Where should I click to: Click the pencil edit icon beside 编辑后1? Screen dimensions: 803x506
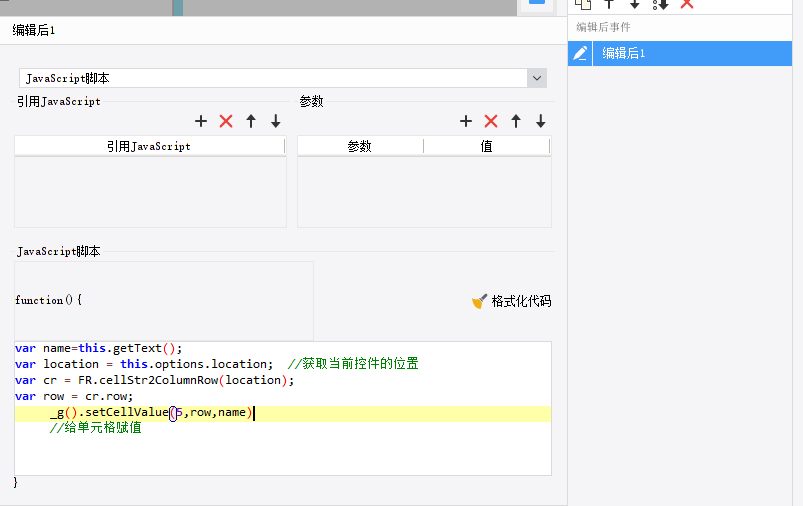[x=580, y=54]
